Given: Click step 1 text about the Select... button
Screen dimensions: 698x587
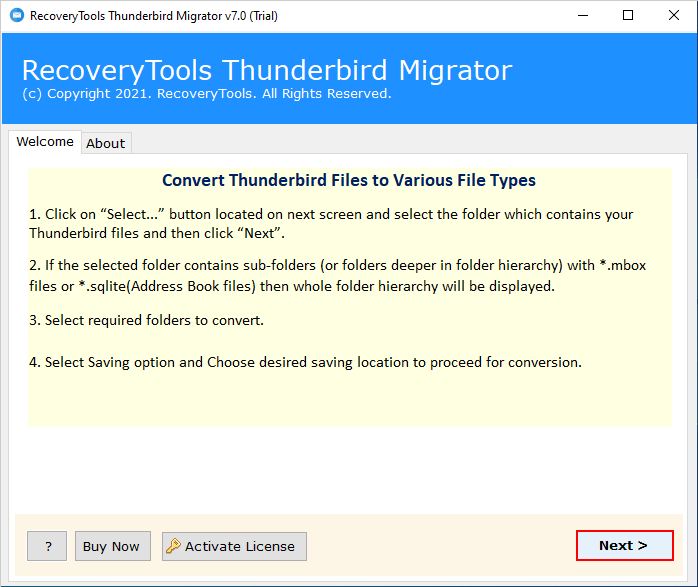Looking at the screenshot, I should pyautogui.click(x=331, y=223).
